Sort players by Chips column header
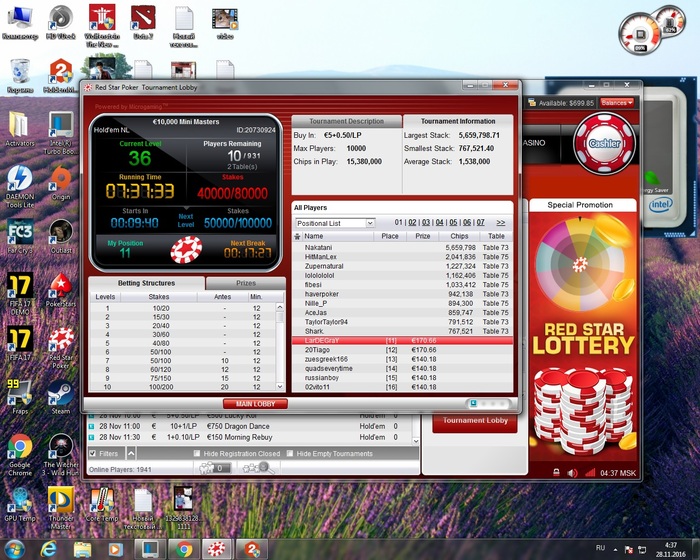 (x=459, y=236)
